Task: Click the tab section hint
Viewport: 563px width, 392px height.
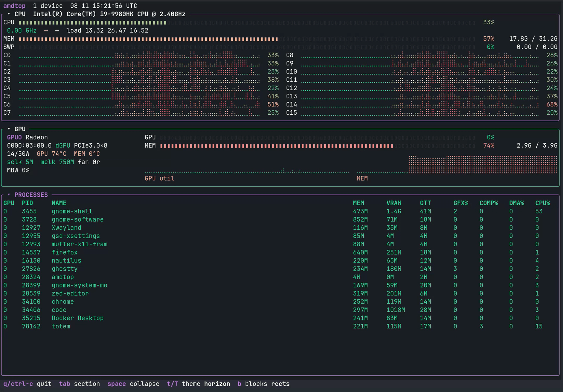Action: pyautogui.click(x=79, y=384)
